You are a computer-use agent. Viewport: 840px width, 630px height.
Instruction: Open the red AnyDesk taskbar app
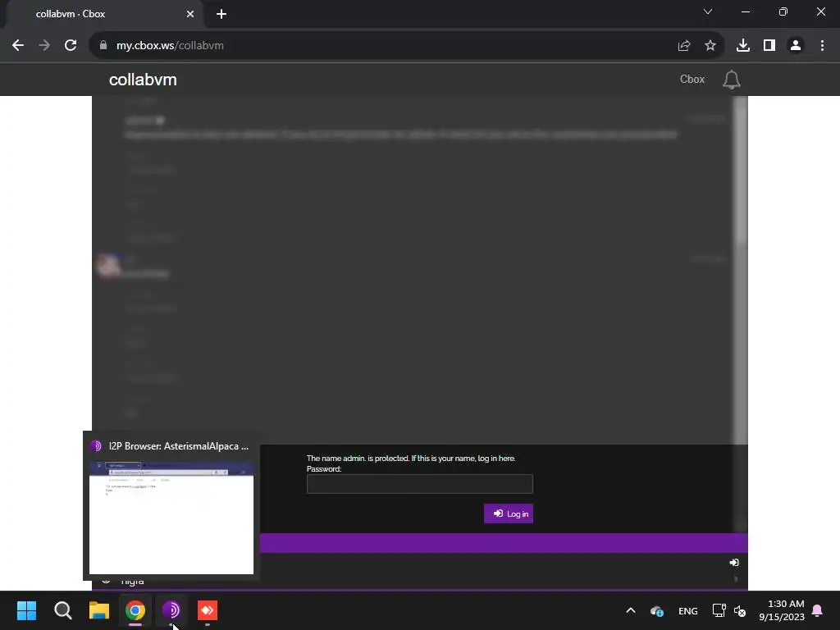click(208, 610)
